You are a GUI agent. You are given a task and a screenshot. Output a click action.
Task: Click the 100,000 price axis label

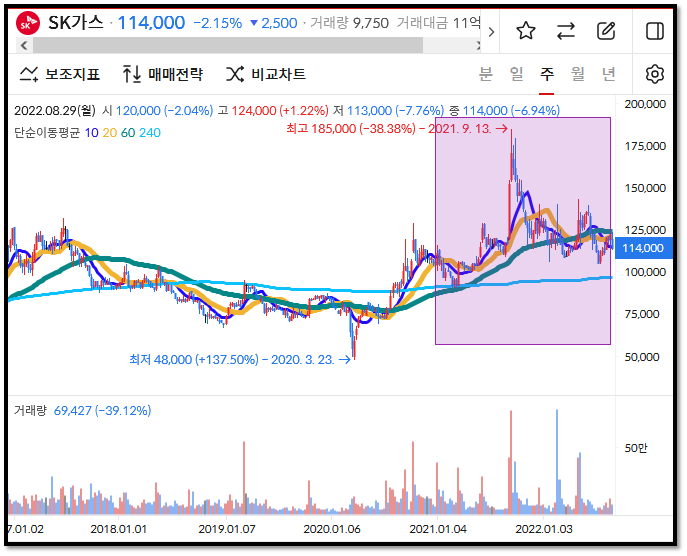pyautogui.click(x=645, y=272)
